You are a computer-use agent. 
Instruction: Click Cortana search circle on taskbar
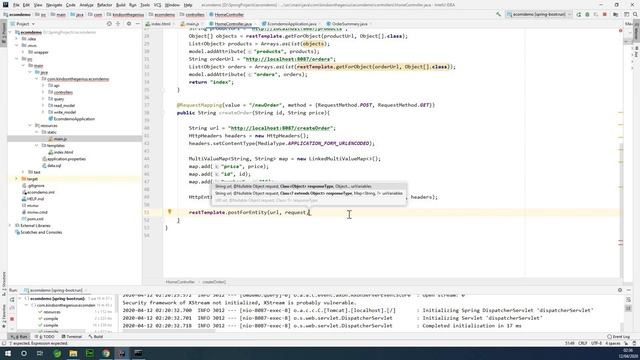(x=24, y=353)
